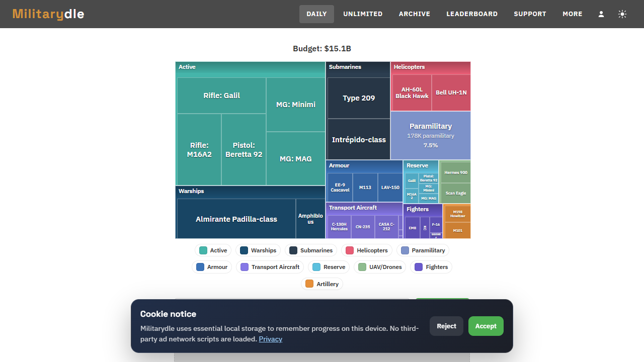Click MG: Minimi cell in Reserve
644x362 pixels.
pyautogui.click(x=429, y=189)
